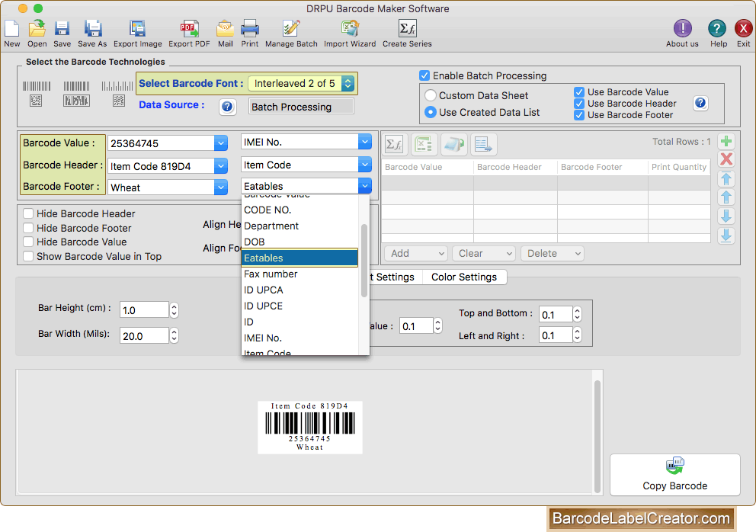Expand Barcode Footer Wheat dropdown arrow
756x532 pixels.
point(221,187)
